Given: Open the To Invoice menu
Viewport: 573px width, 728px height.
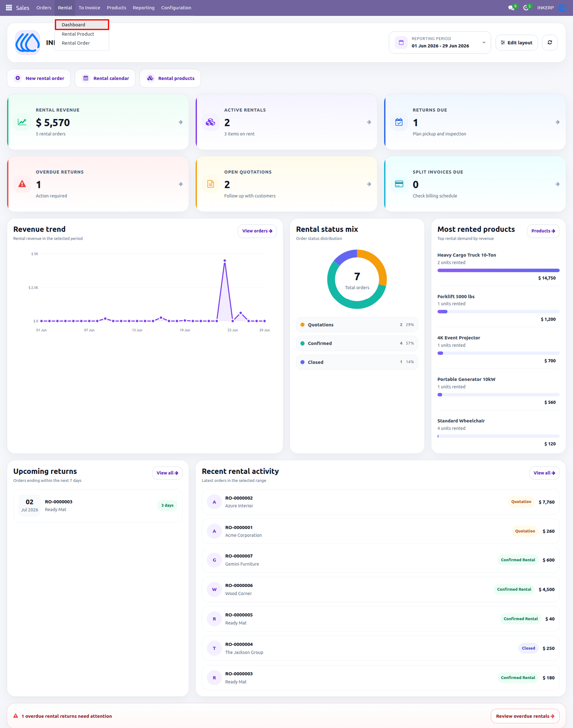Looking at the screenshot, I should 89,8.
